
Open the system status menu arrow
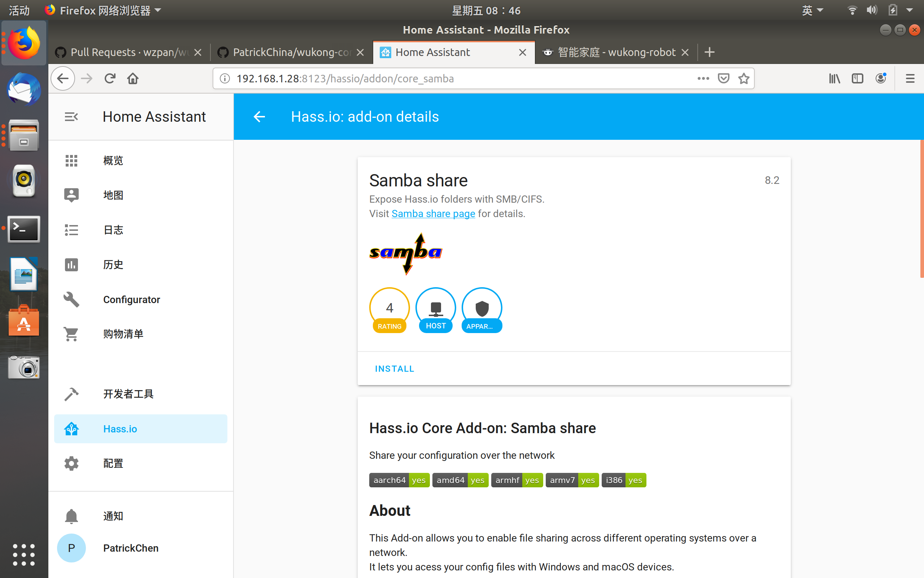coord(910,10)
